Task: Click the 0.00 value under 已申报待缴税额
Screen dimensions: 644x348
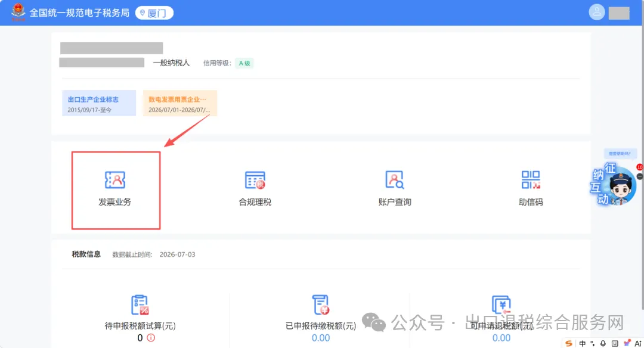Action: tap(321, 338)
